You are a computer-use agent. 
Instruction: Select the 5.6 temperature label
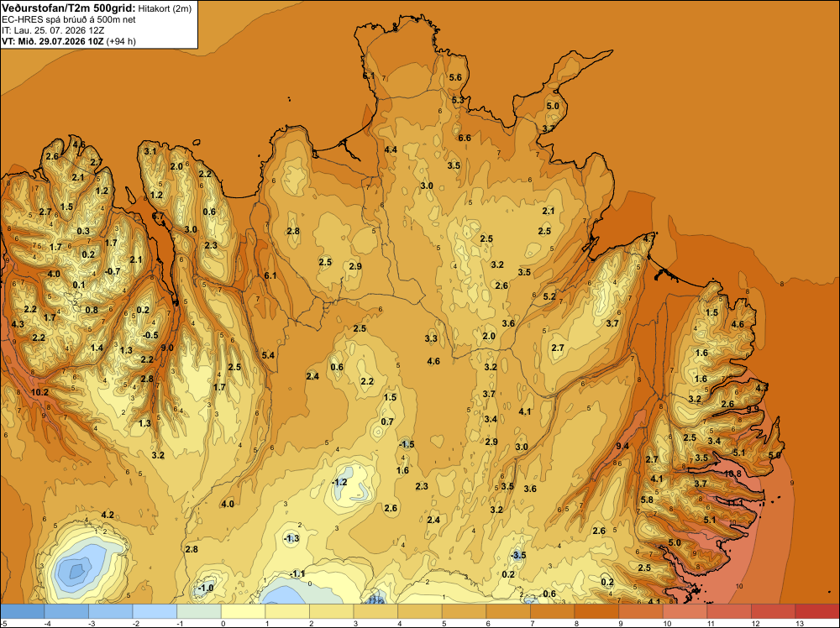coord(455,77)
